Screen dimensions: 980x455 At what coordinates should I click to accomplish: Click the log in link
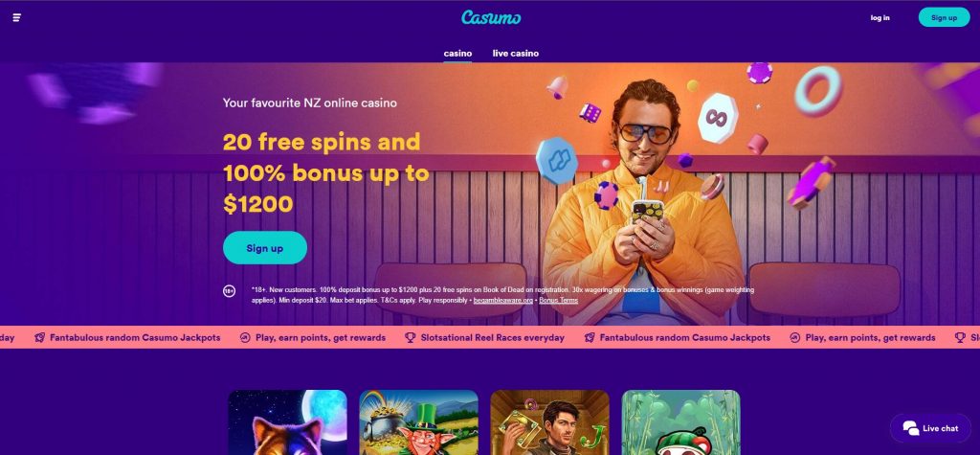click(x=880, y=17)
